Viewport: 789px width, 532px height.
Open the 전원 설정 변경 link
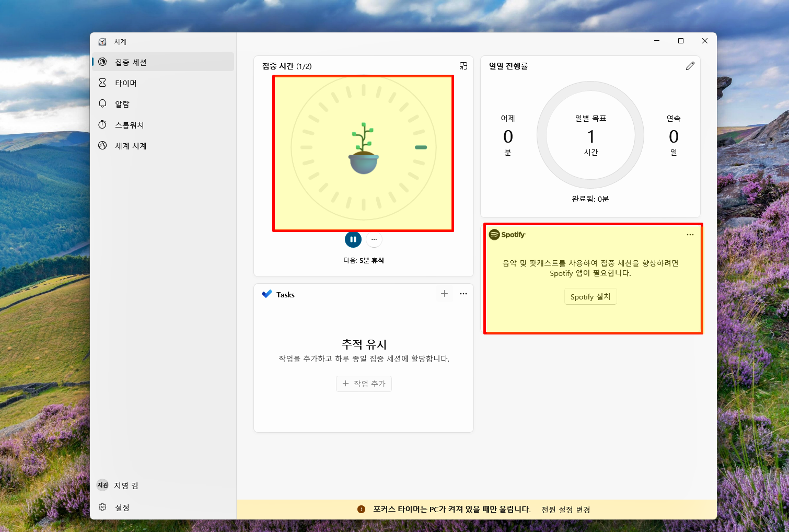tap(566, 510)
